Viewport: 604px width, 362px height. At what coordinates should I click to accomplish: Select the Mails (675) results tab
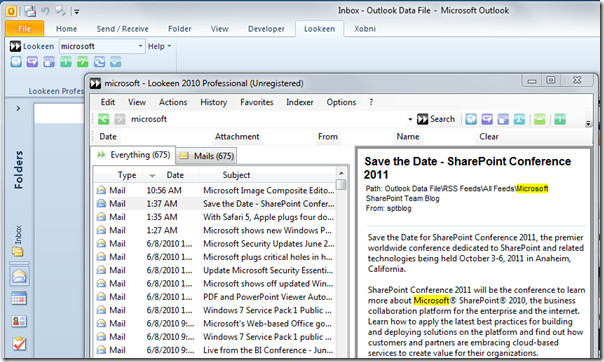pyautogui.click(x=206, y=156)
